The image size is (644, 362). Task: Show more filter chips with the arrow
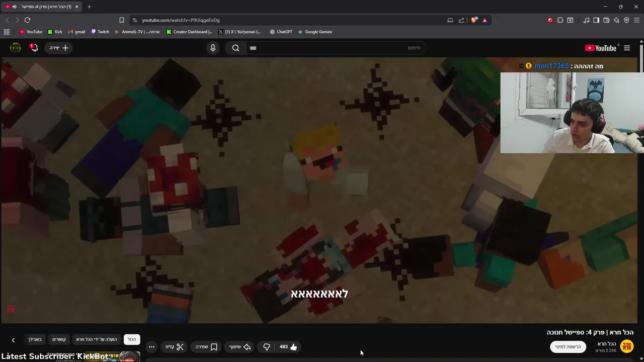coord(13,340)
